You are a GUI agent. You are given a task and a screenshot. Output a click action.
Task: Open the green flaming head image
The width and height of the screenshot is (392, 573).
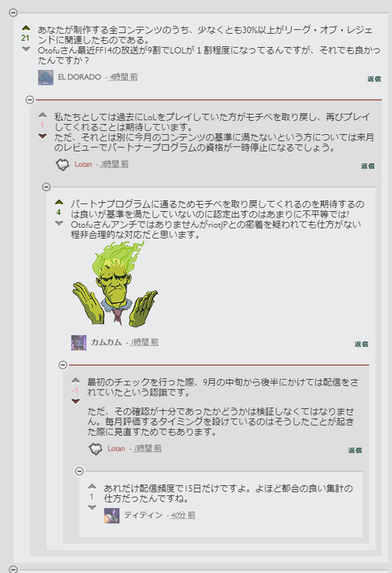tap(115, 284)
